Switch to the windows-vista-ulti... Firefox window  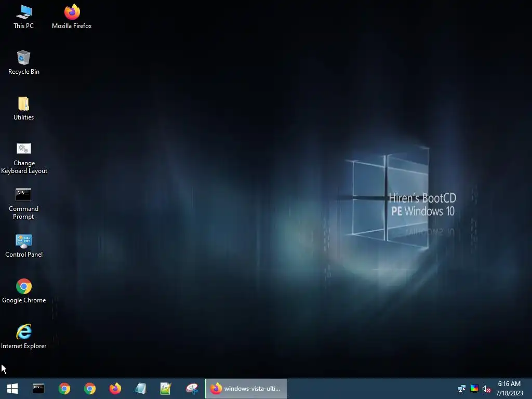tap(246, 389)
